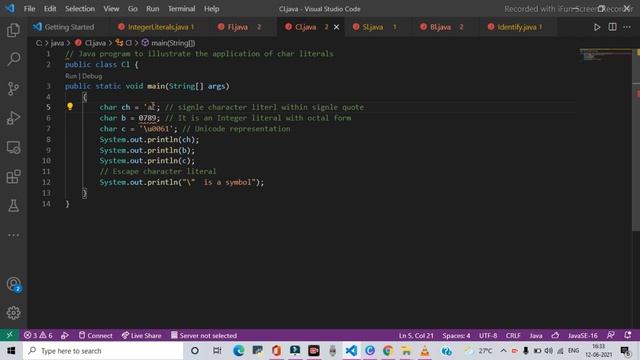Show hidden system tray icons
Image resolution: width=640 pixels, height=360 pixels.
coord(503,351)
